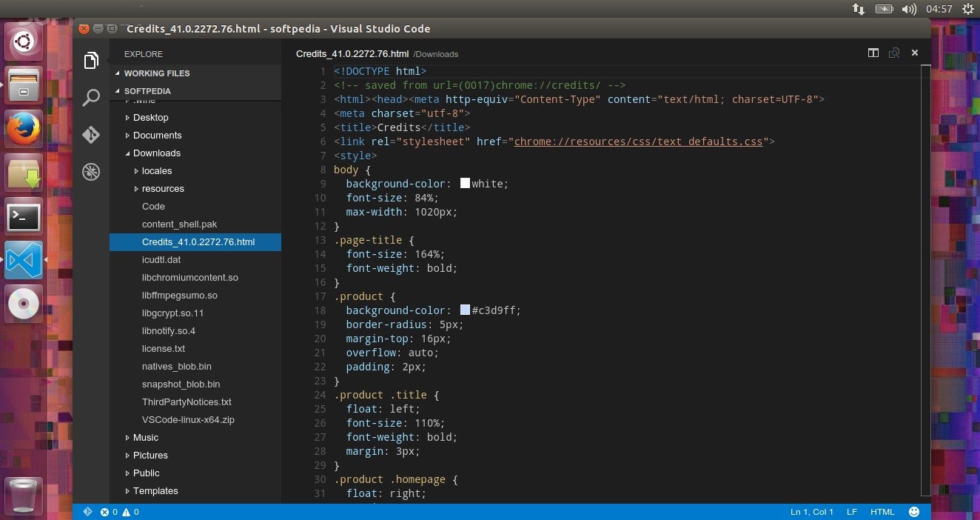Collapse the Downloads folder
Viewport: 980px width, 520px height.
tap(195, 153)
